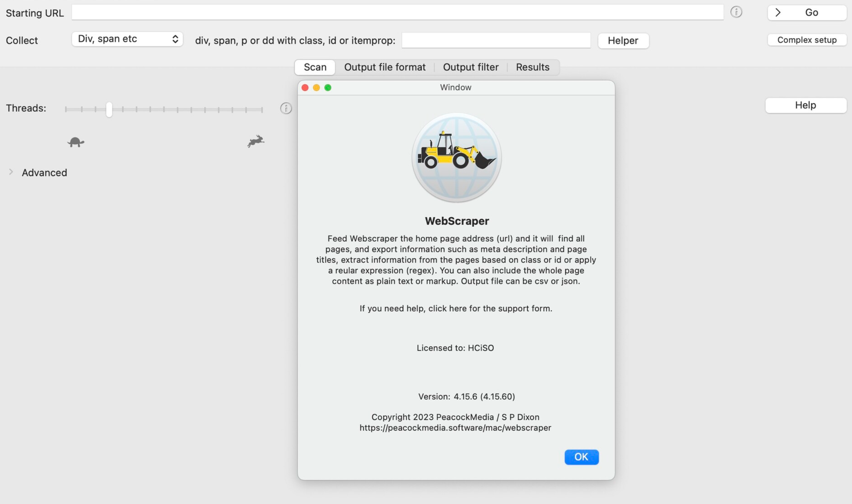This screenshot has height=504, width=852.
Task: Open the Output file format tab
Action: pyautogui.click(x=385, y=67)
